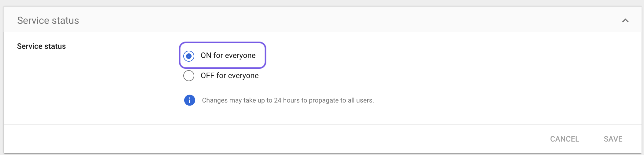The width and height of the screenshot is (644, 155).
Task: Click the Service status header title
Action: 48,20
